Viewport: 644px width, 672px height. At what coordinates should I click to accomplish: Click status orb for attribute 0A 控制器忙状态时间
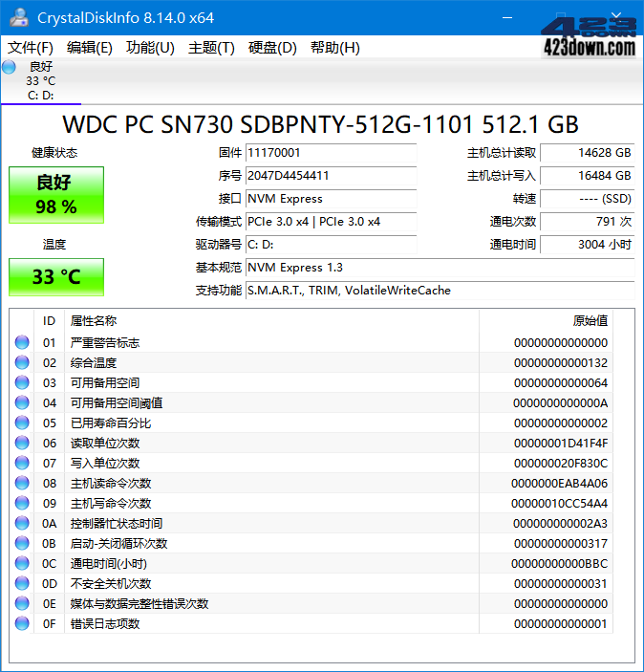pyautogui.click(x=22, y=523)
